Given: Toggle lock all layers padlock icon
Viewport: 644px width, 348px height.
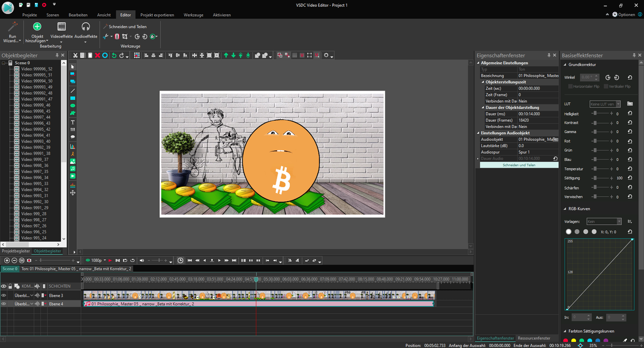Looking at the screenshot, I should tap(11, 287).
